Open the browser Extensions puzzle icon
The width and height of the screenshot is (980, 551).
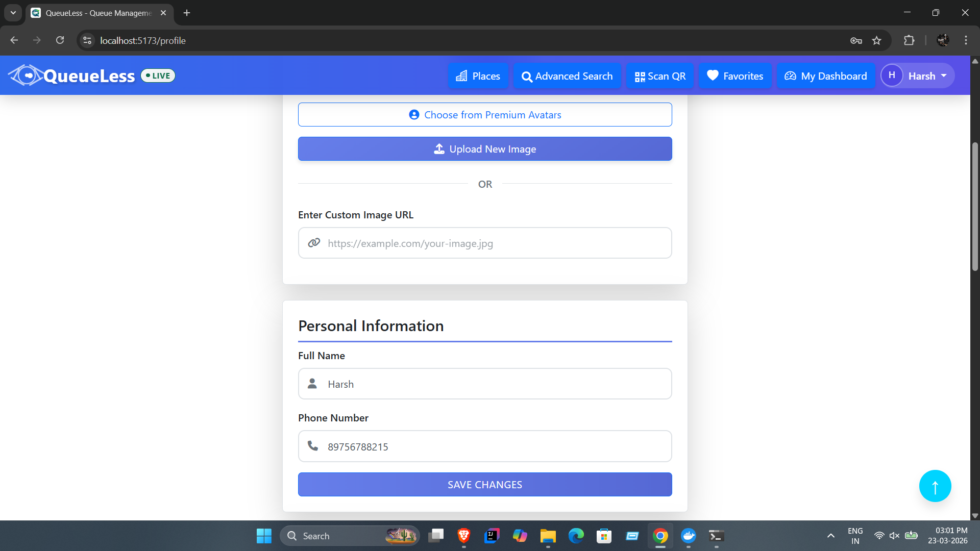[x=909, y=40]
